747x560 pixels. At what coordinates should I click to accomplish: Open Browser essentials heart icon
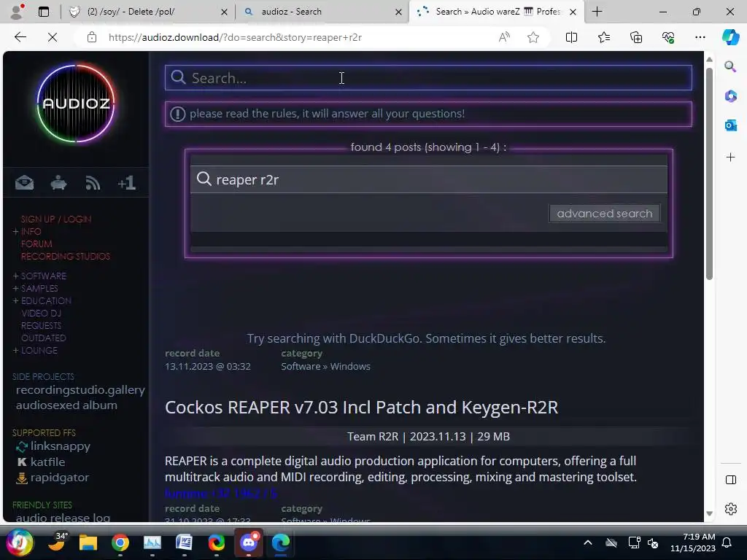[x=668, y=37]
